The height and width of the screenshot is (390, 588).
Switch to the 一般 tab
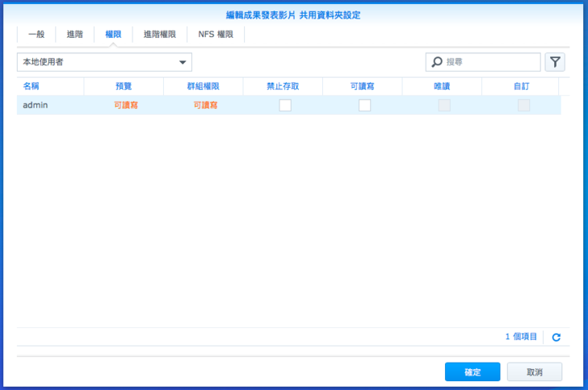pos(36,34)
